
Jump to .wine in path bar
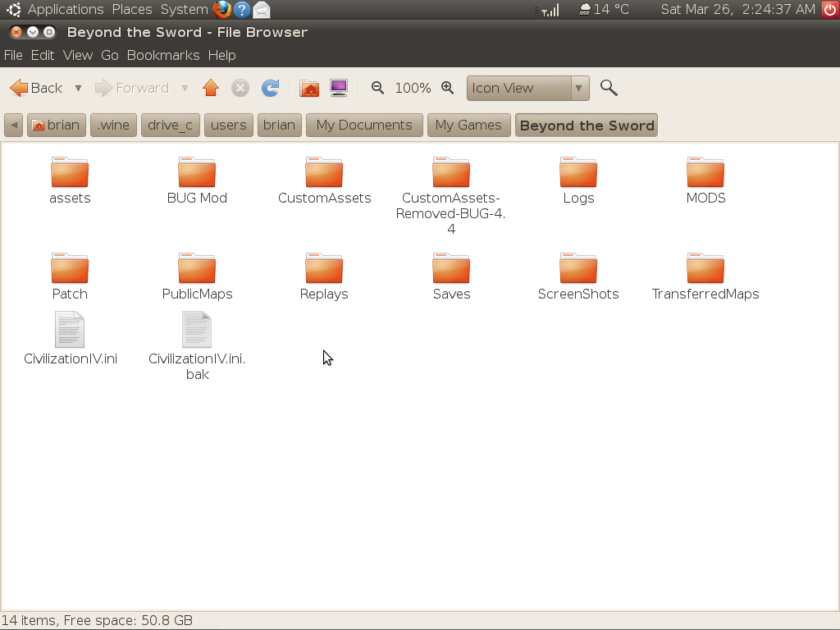coord(113,126)
